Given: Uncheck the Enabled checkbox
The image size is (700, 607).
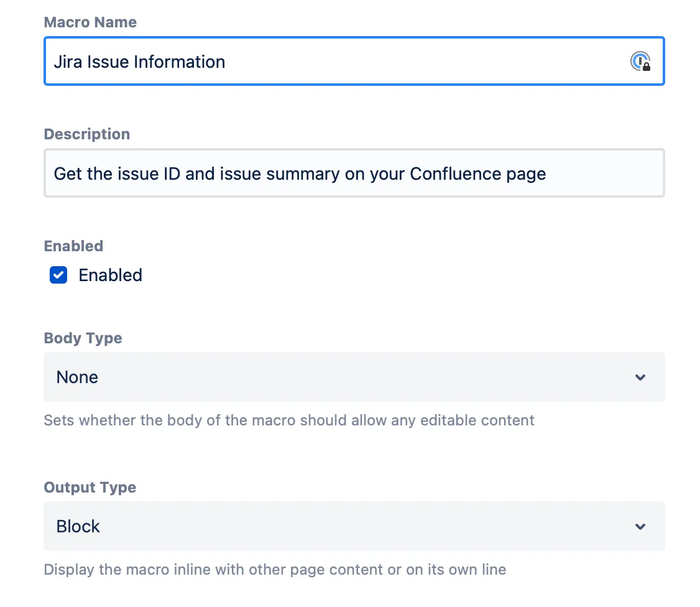Looking at the screenshot, I should click(x=58, y=275).
